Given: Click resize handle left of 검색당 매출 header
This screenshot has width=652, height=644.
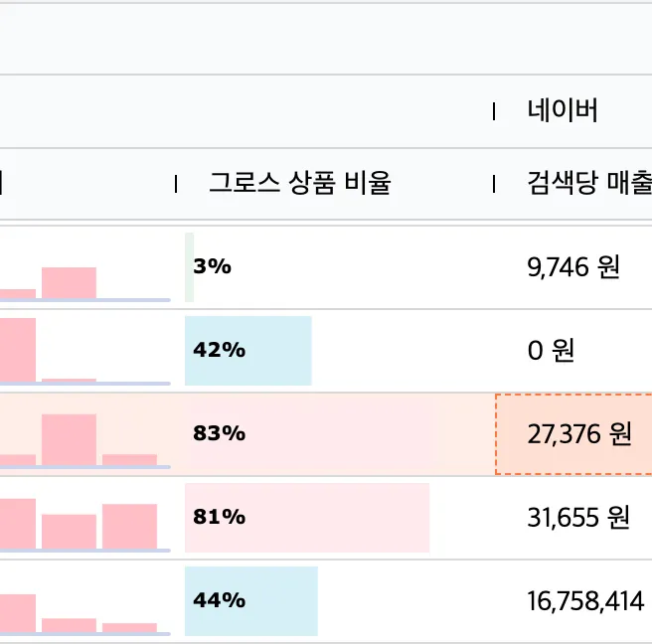Looking at the screenshot, I should tap(494, 183).
